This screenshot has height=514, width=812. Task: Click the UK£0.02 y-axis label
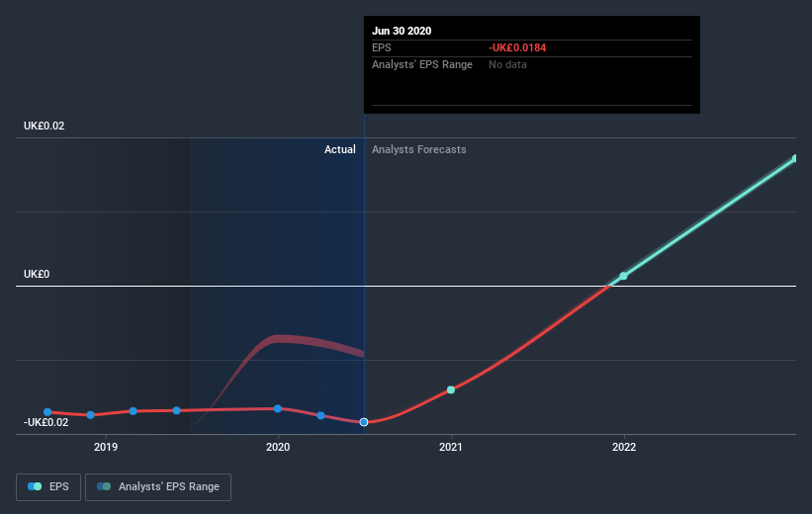tap(45, 126)
